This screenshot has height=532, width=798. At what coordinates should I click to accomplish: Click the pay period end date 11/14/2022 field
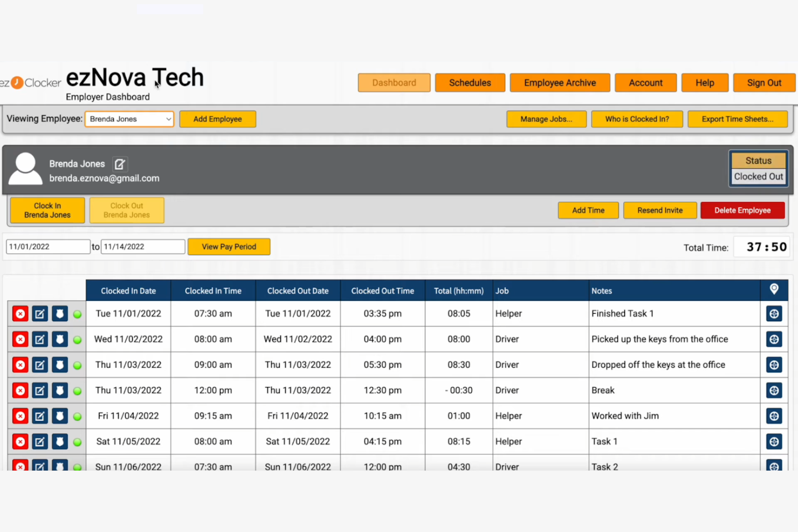(143, 247)
